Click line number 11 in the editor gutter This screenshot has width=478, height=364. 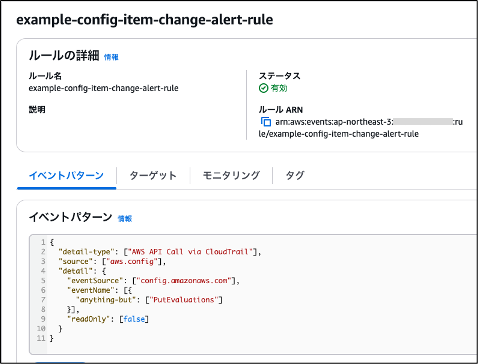pos(41,338)
